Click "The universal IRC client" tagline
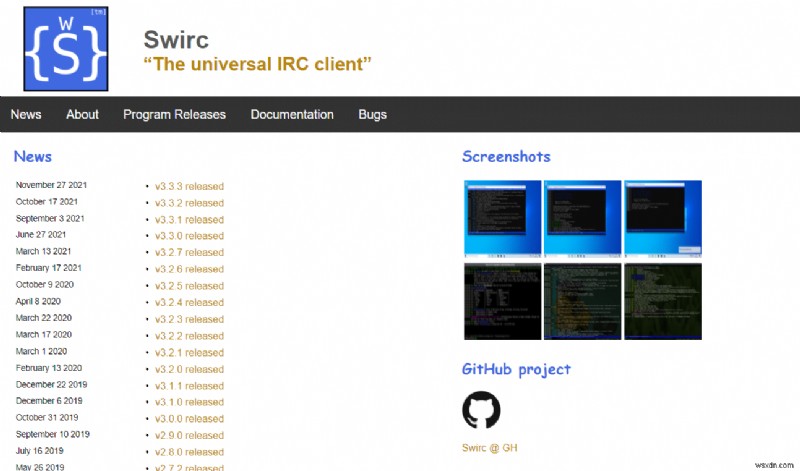 pyautogui.click(x=257, y=64)
